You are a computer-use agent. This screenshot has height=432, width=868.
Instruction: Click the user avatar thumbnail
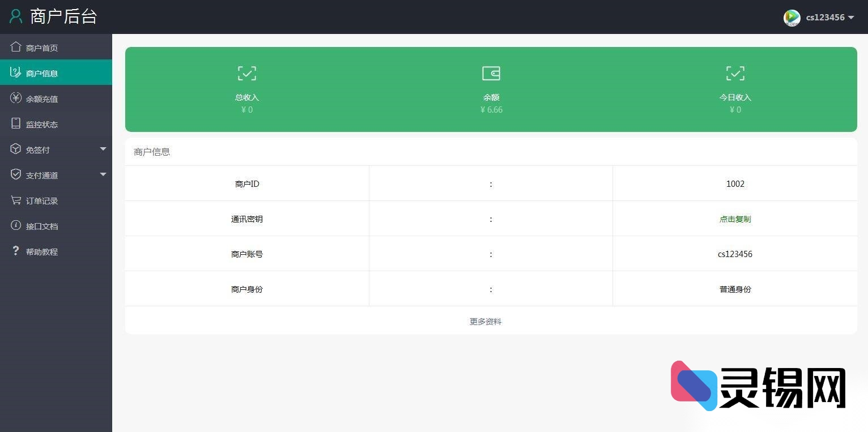[792, 18]
